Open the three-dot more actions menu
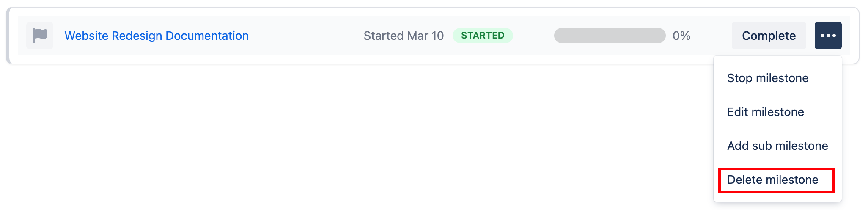 point(828,36)
